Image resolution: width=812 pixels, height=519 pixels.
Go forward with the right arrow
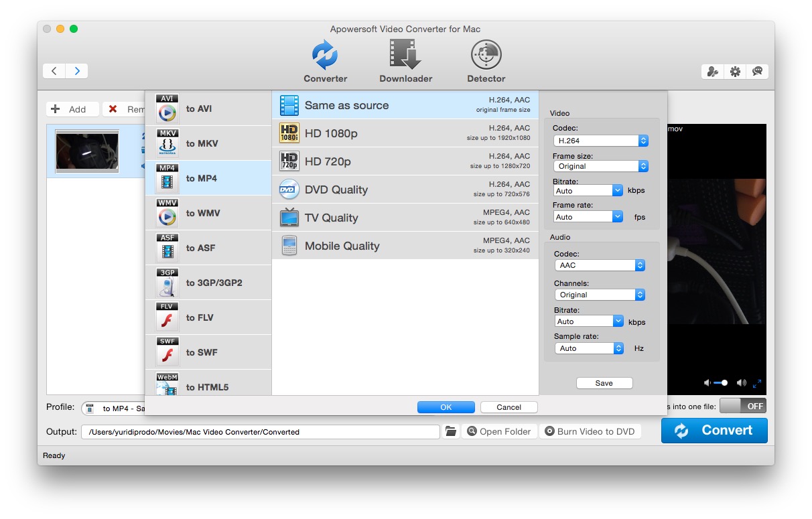click(77, 71)
